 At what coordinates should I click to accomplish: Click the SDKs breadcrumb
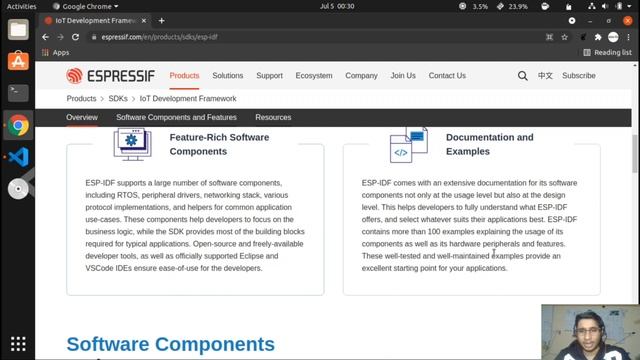tap(118, 98)
